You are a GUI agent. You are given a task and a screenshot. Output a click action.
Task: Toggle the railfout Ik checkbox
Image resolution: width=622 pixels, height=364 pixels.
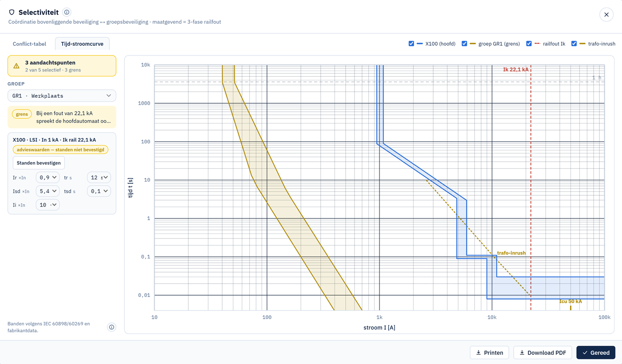[x=529, y=44]
